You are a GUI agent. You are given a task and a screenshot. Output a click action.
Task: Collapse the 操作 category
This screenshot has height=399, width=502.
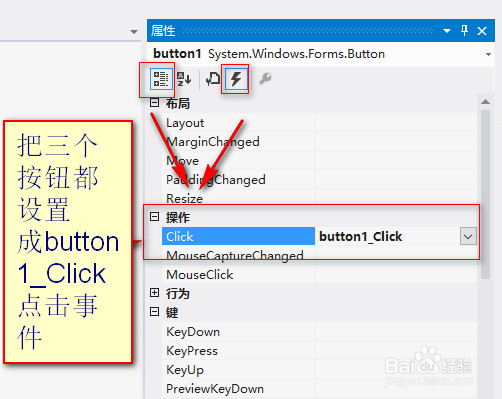(x=154, y=217)
